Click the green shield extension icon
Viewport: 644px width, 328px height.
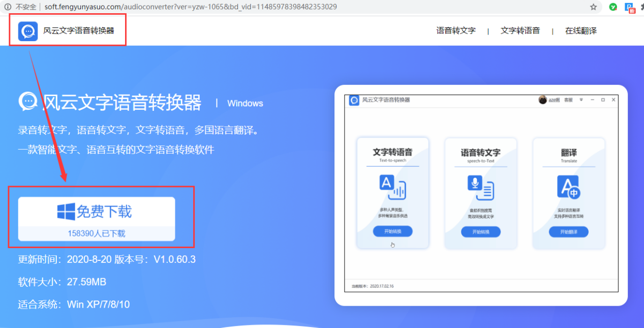[614, 7]
